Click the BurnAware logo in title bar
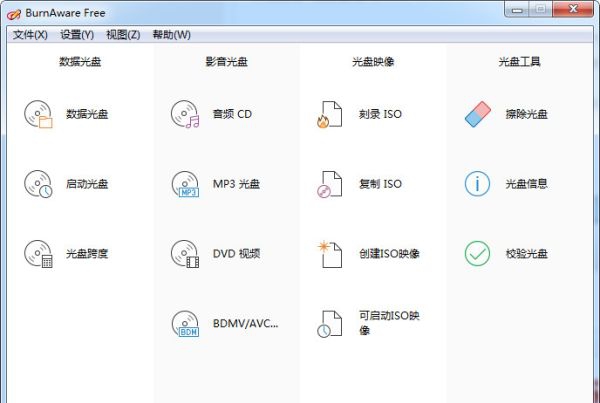Viewport: 600px width, 403px height. pos(14,14)
